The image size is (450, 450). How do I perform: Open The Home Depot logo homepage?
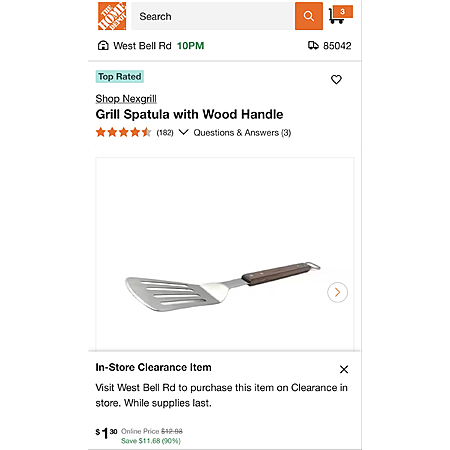(112, 16)
